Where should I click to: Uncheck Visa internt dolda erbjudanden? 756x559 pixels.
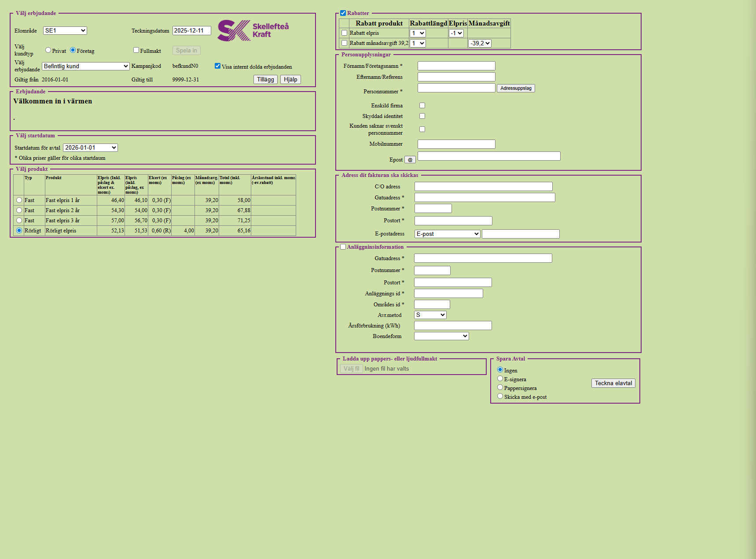click(217, 66)
